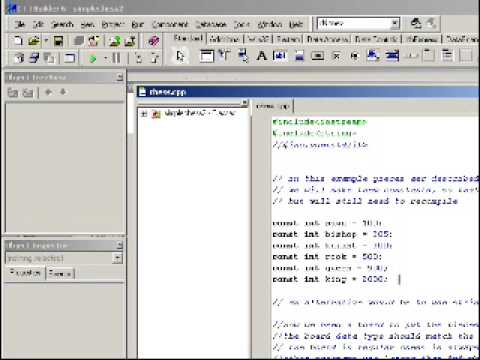480x360 pixels.
Task: Click the Save floppy disk icon
Action: pyautogui.click(x=58, y=41)
